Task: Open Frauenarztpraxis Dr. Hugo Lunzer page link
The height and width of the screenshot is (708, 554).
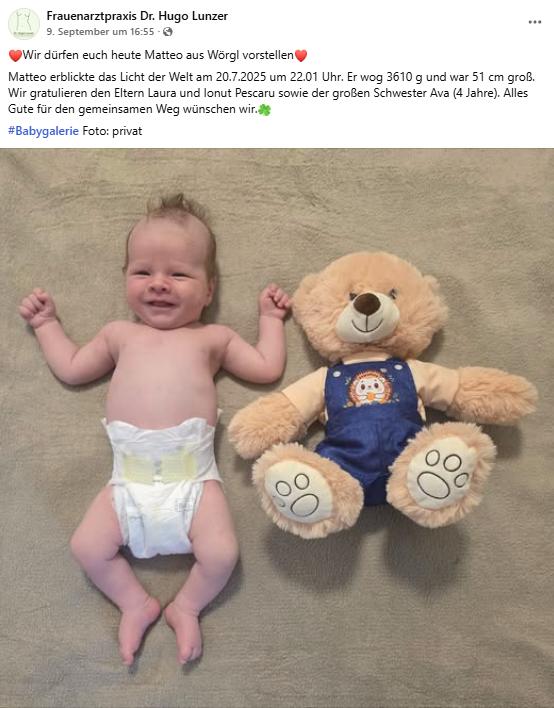Action: coord(137,16)
